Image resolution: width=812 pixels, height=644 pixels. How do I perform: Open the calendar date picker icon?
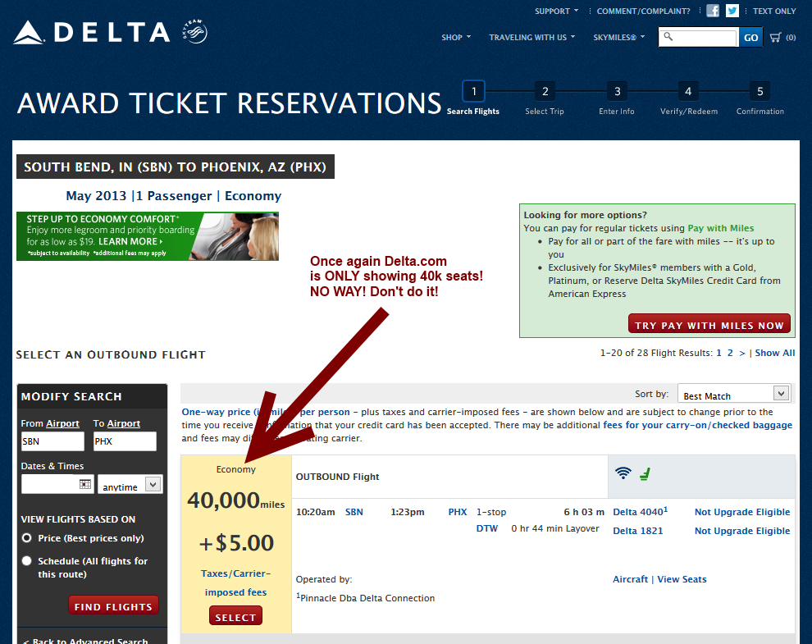click(x=85, y=485)
